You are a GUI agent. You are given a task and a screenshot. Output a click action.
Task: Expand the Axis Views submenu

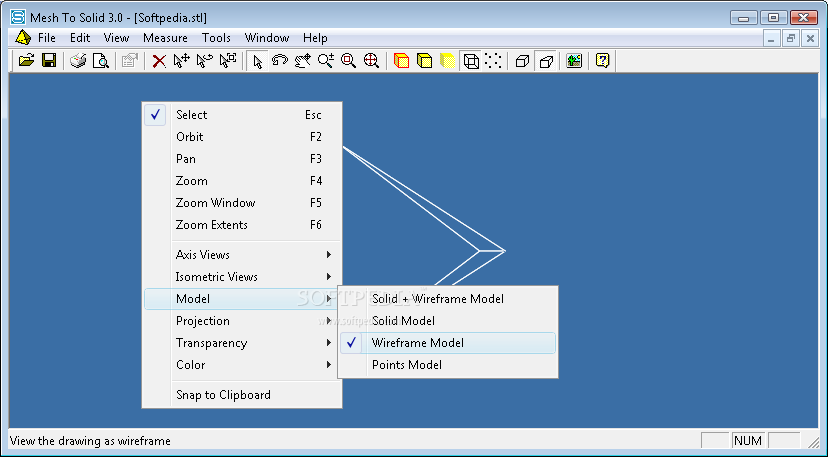[x=242, y=255]
